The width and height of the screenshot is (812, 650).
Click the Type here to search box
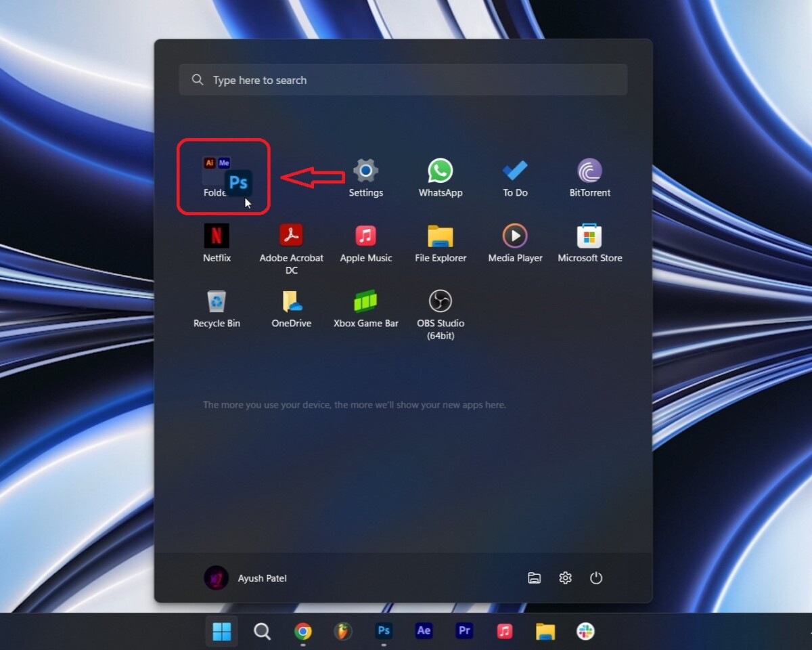(403, 80)
